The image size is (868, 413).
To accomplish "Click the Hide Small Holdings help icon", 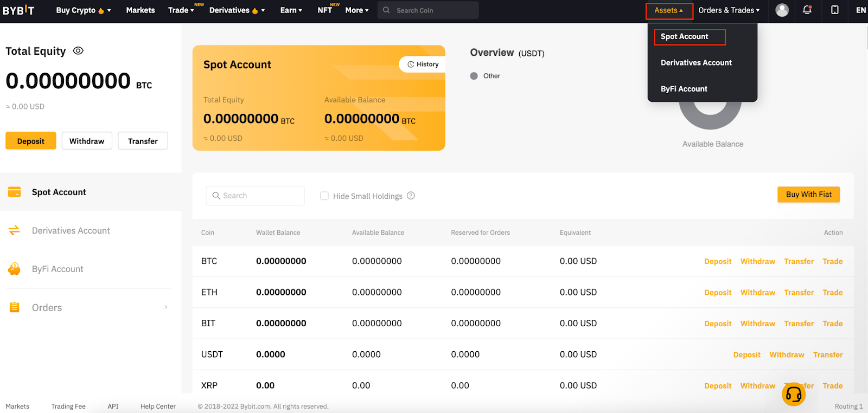I will [x=411, y=196].
